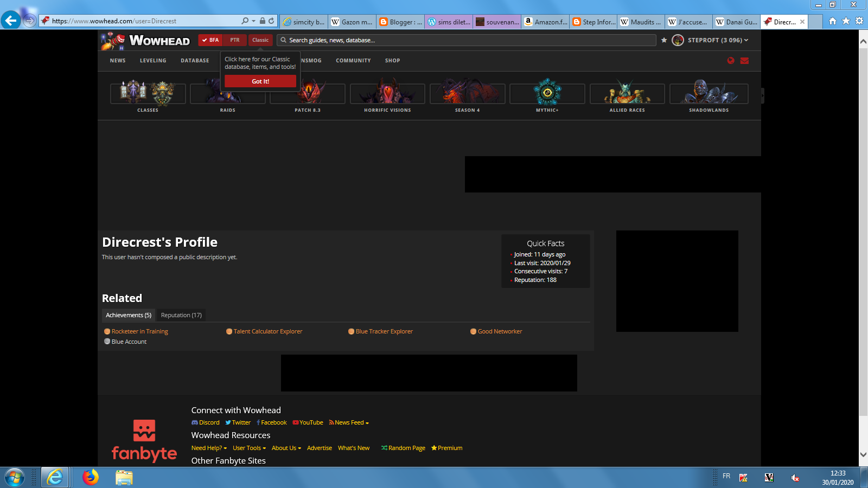Open the red envelope messages icon
Viewport: 868px width, 488px height.
coord(744,61)
